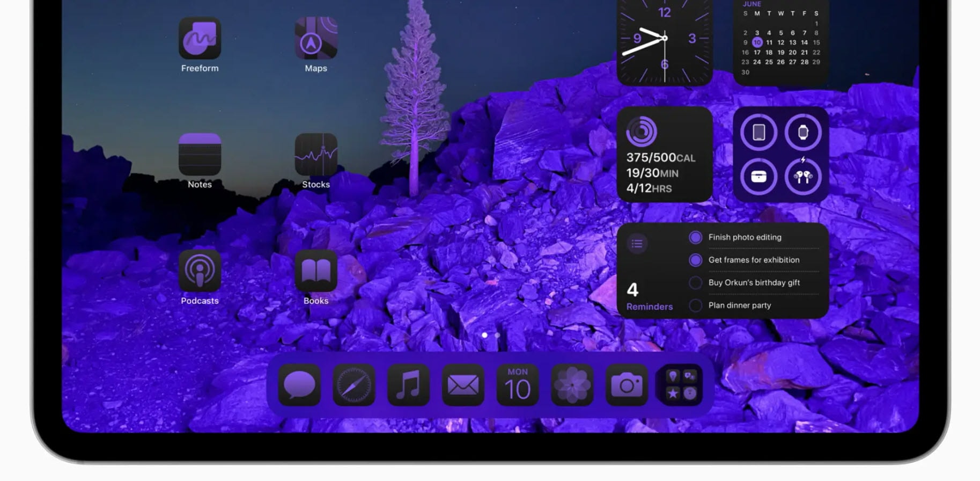Open the Stocks app
This screenshot has height=481, width=980.
click(316, 155)
